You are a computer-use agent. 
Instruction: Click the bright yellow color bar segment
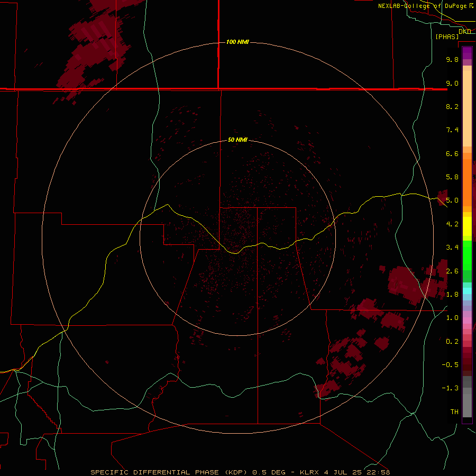467,226
